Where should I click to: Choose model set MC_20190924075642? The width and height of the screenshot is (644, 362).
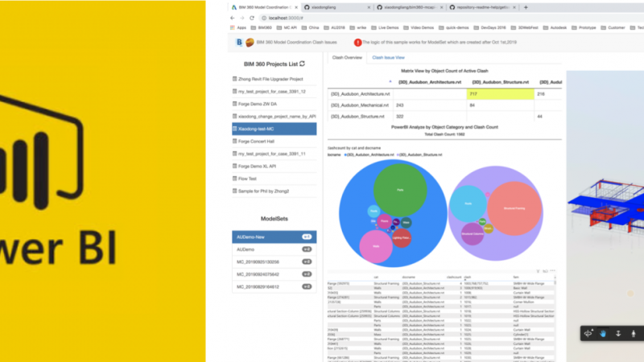(x=275, y=274)
